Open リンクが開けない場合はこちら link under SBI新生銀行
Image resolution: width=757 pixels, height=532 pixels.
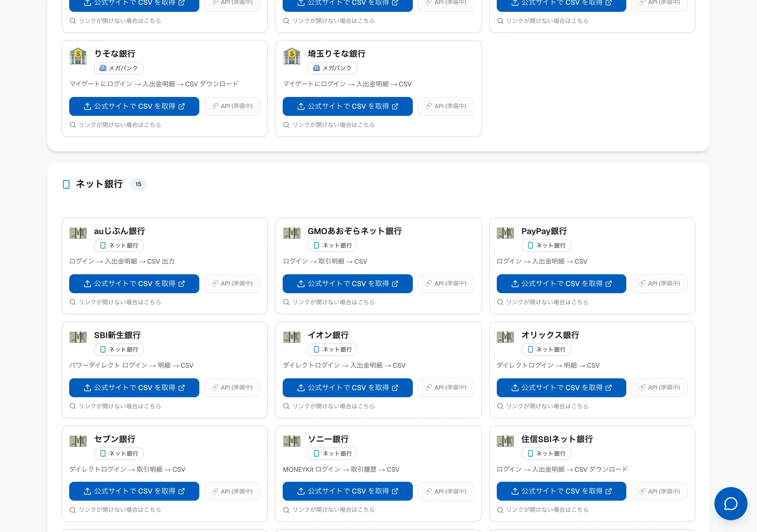coord(120,406)
